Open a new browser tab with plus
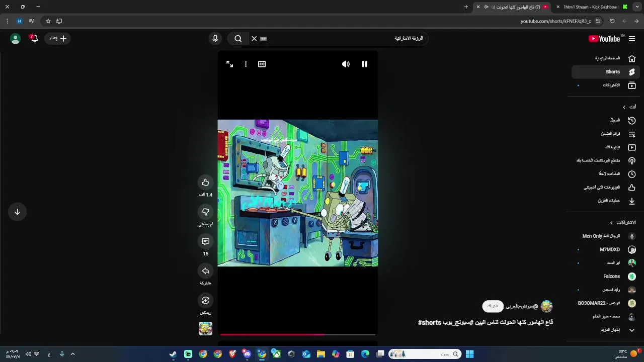 (x=466, y=7)
